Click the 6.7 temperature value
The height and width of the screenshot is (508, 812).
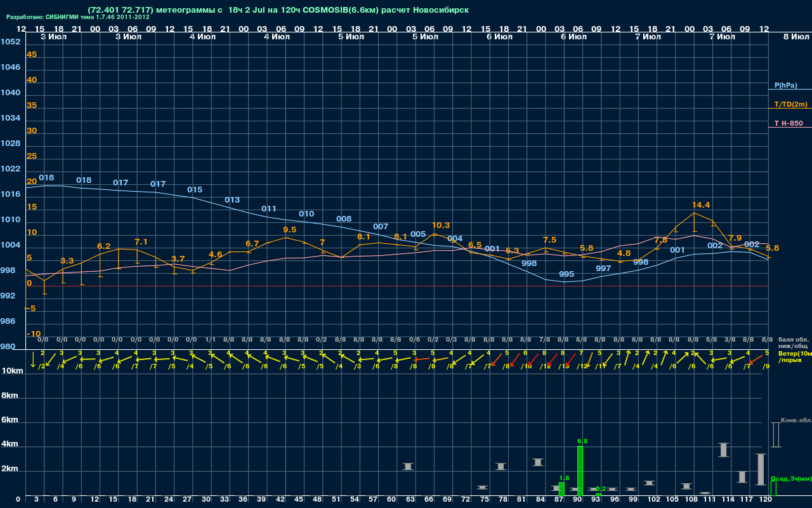(x=252, y=244)
